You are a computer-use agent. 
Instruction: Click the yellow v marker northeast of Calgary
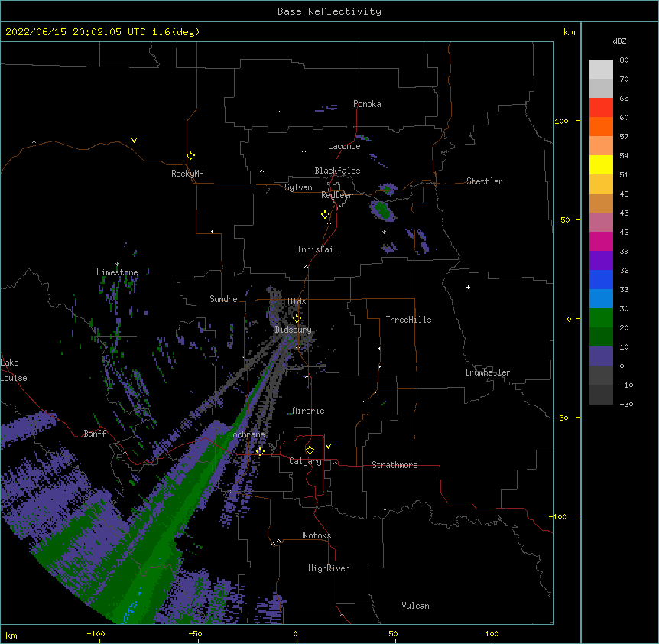click(328, 447)
